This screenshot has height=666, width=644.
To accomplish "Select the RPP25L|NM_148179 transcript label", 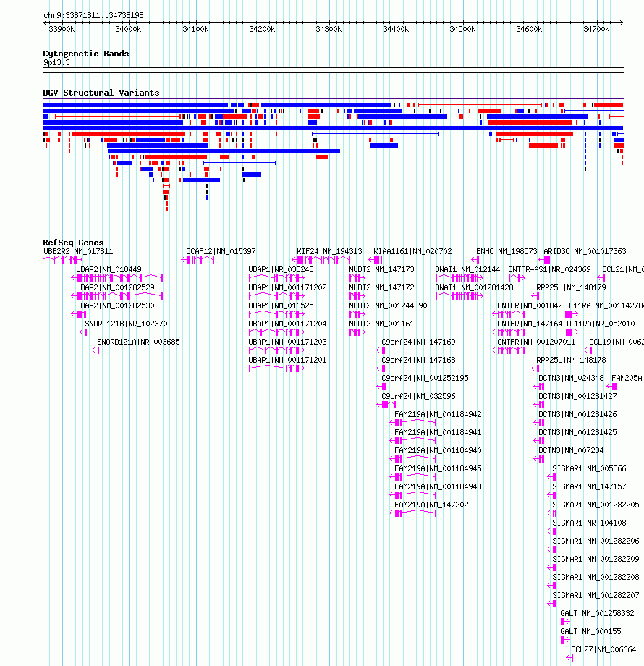I will [x=571, y=287].
